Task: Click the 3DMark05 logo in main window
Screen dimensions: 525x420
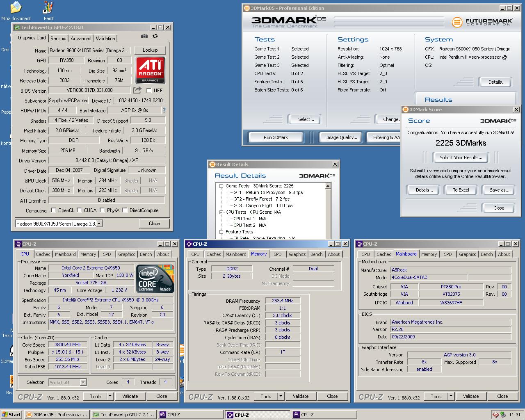Action: point(289,21)
